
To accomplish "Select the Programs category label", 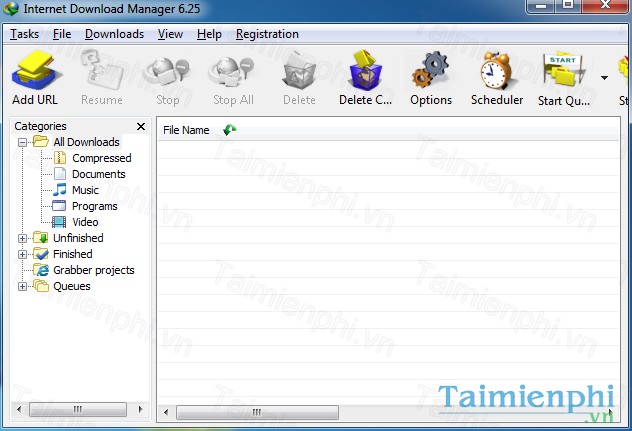I will (x=95, y=206).
